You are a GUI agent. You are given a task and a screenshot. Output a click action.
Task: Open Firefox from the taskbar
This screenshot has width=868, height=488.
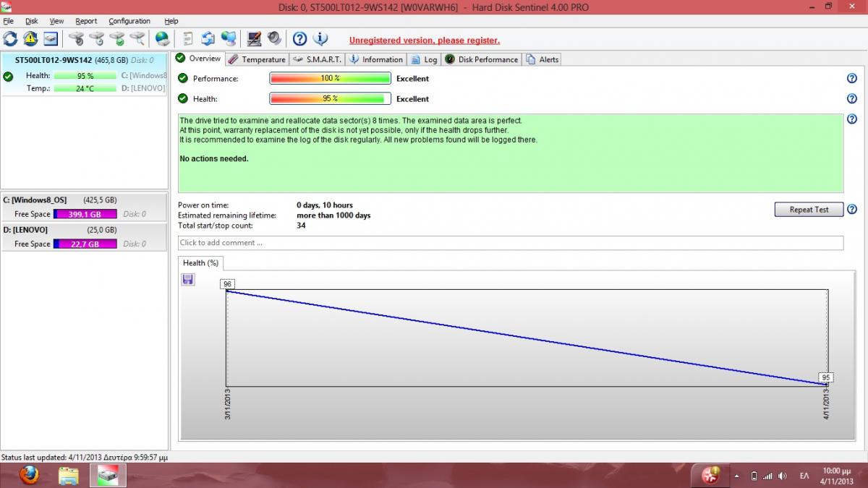click(30, 475)
